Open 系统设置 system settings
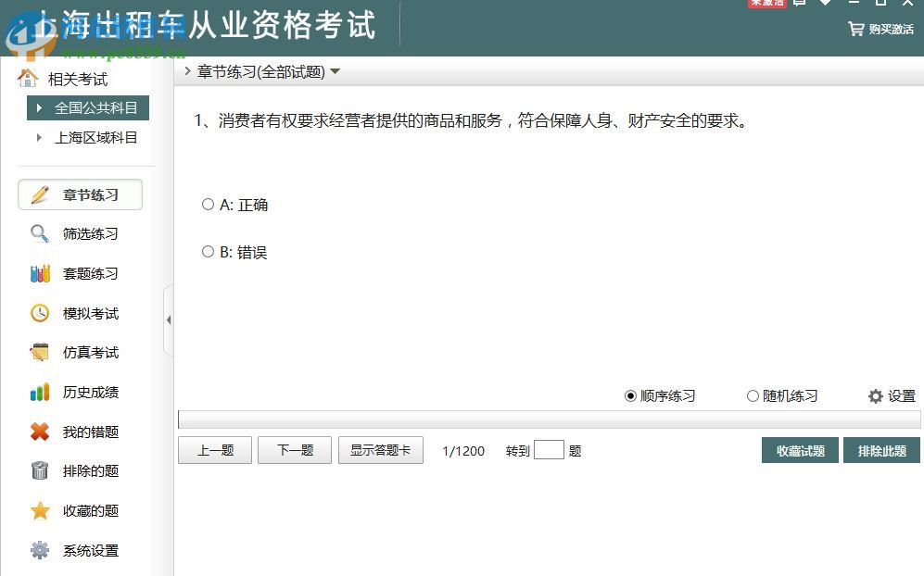This screenshot has width=924, height=576. coord(90,550)
